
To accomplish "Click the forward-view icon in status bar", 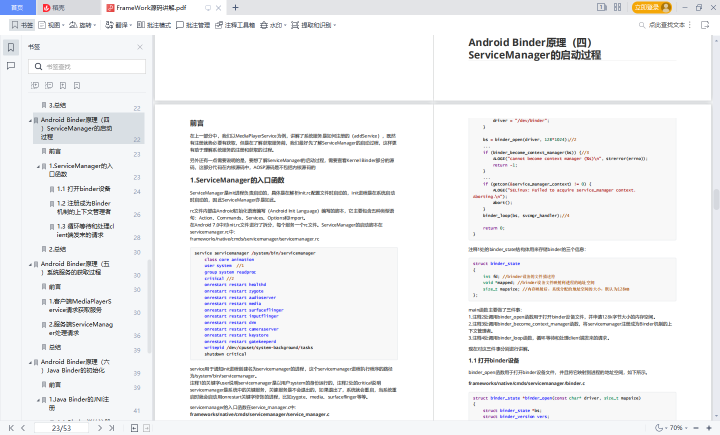I will [x=146, y=428].
